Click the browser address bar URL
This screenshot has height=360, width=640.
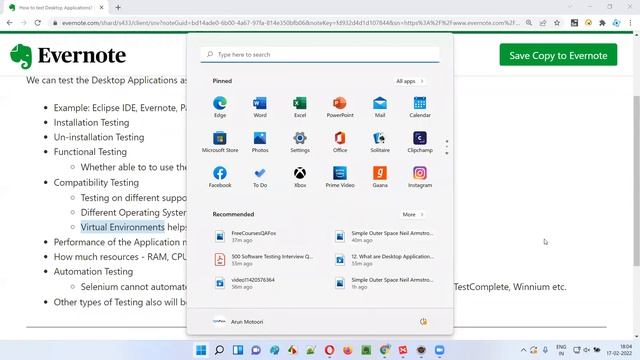pyautogui.click(x=291, y=23)
